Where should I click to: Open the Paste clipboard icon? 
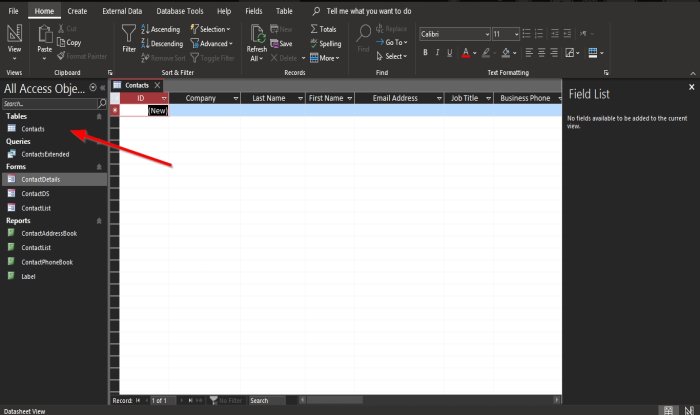click(x=45, y=34)
